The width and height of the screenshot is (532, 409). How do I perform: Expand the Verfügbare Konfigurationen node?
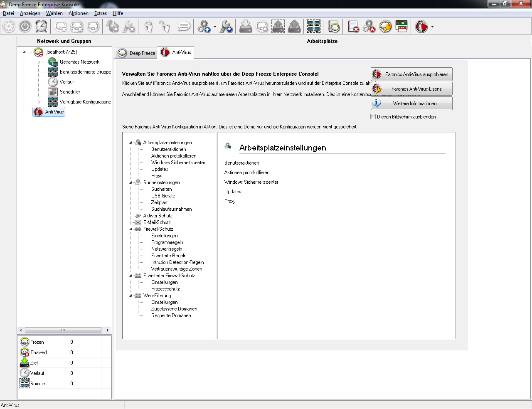click(39, 102)
